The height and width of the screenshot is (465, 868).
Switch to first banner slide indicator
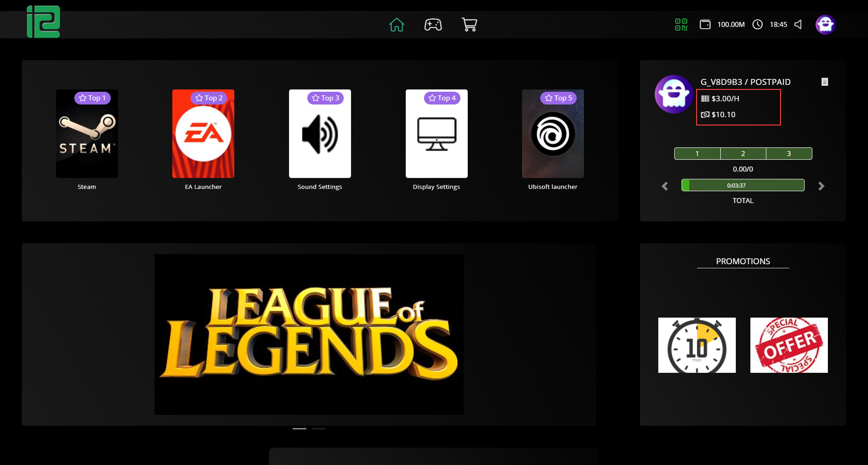click(x=300, y=429)
